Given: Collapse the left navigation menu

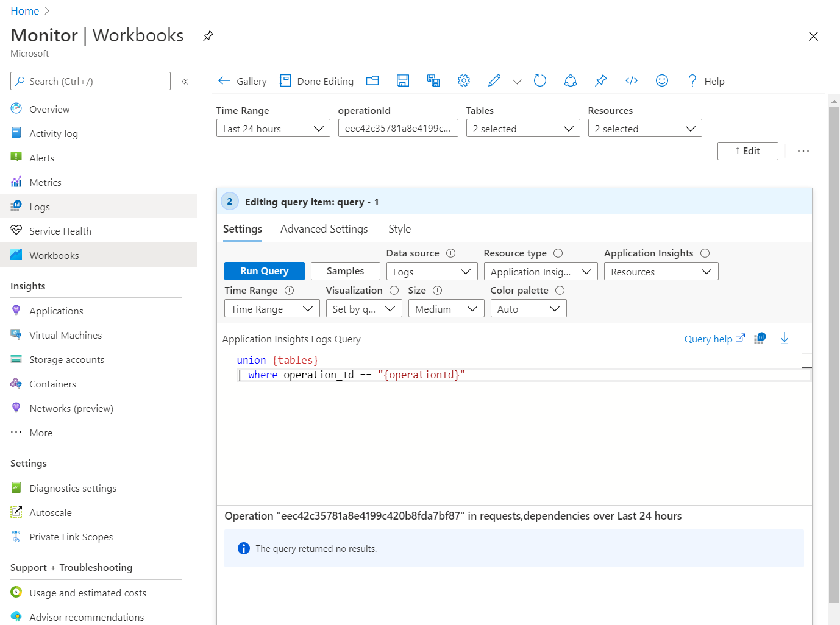Looking at the screenshot, I should (x=185, y=81).
